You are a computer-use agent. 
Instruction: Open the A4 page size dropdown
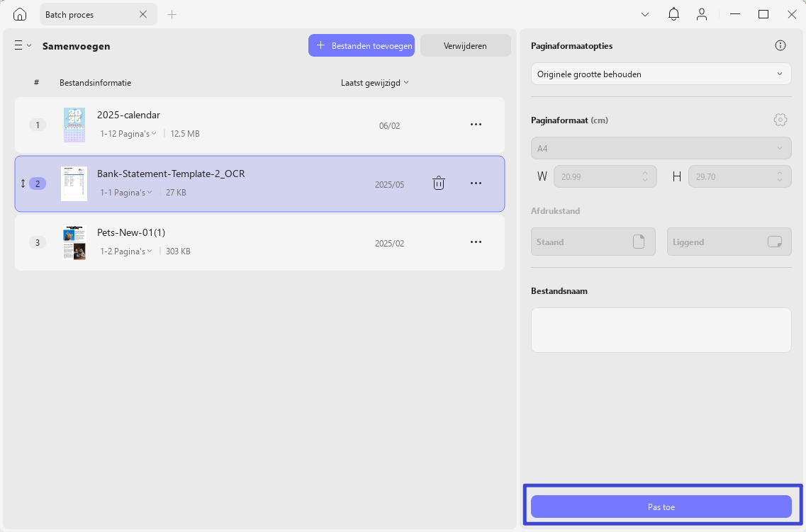coord(661,148)
